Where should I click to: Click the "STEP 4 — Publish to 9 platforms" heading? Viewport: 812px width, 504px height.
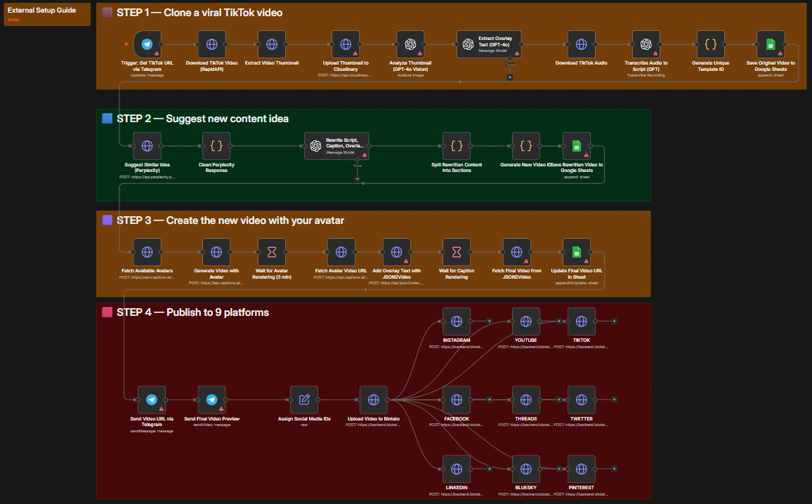[192, 312]
